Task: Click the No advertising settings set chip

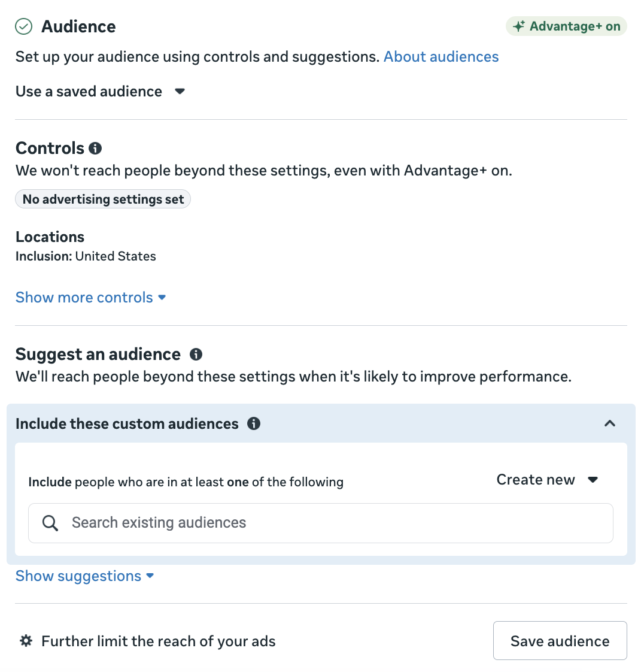Action: coord(103,199)
